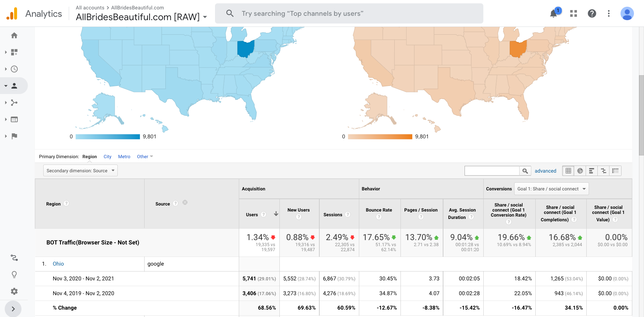Click the table search magnifier button
The image size is (644, 317).
[x=525, y=171]
